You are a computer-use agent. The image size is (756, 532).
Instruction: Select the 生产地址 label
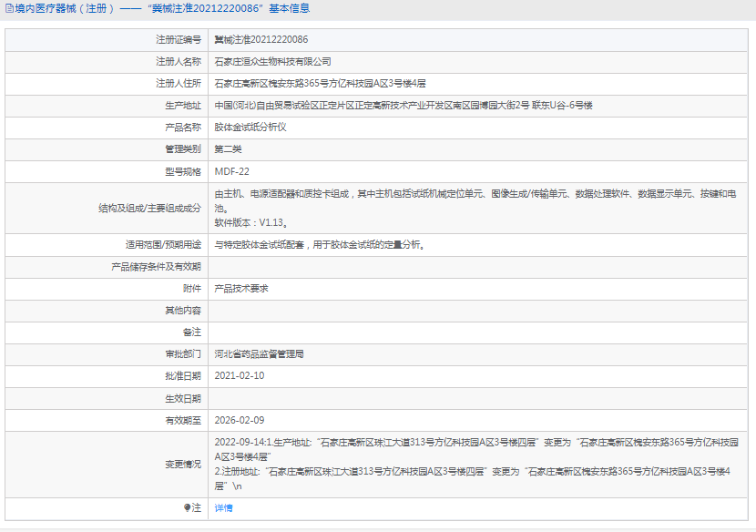(183, 105)
